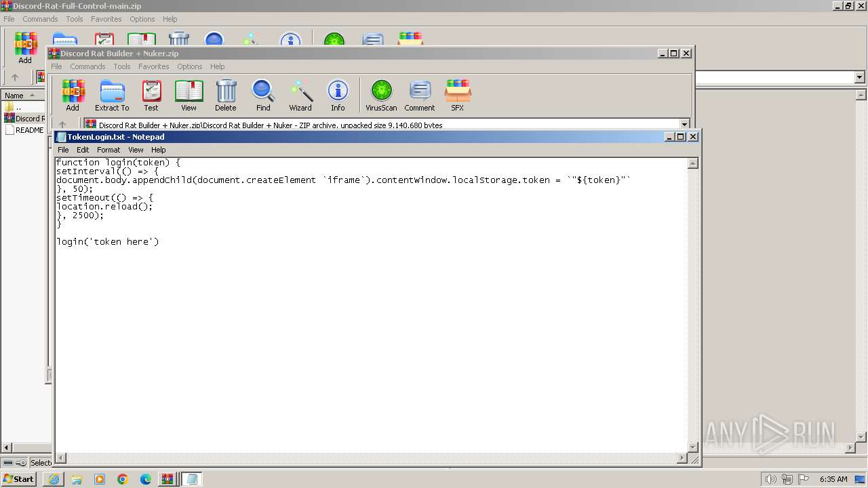
Task: Click the Action Center flag tray icon
Action: coord(803,479)
